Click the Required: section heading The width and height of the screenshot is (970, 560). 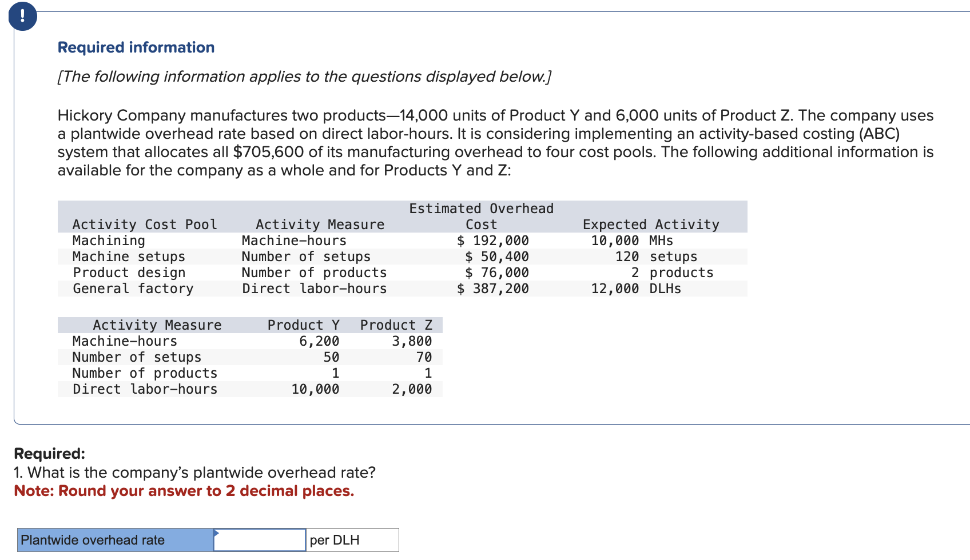pyautogui.click(x=49, y=453)
